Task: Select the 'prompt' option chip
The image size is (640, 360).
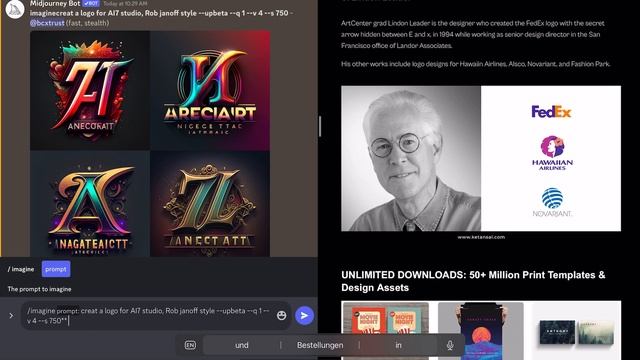Action: 56,269
